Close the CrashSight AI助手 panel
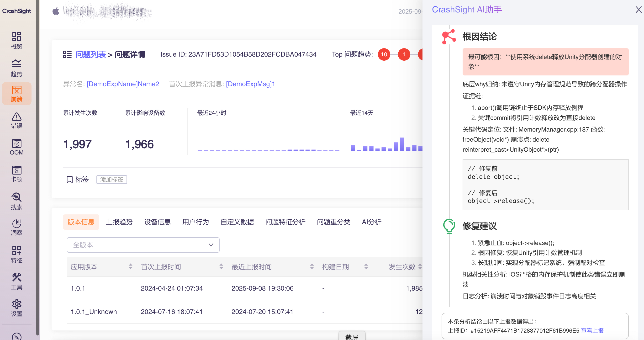Image resolution: width=644 pixels, height=340 pixels. pyautogui.click(x=639, y=10)
